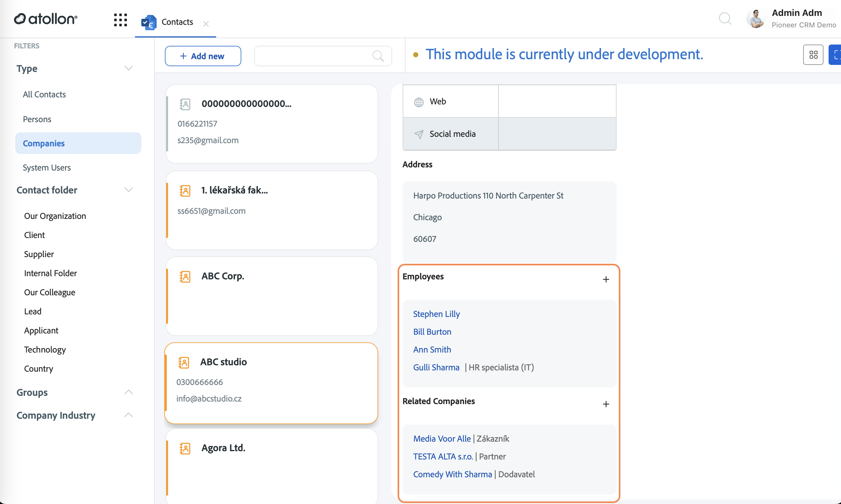
Task: Click phone number 0300666666
Action: (200, 382)
